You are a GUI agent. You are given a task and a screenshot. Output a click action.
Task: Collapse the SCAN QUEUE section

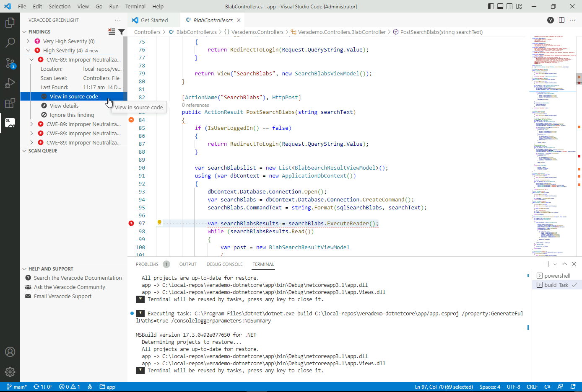point(24,151)
